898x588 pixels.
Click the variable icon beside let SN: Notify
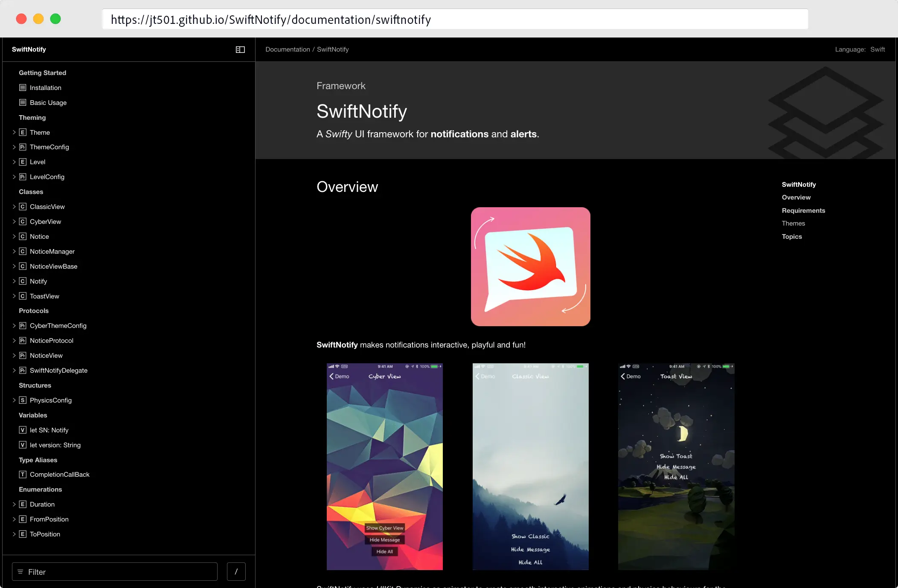click(x=23, y=430)
